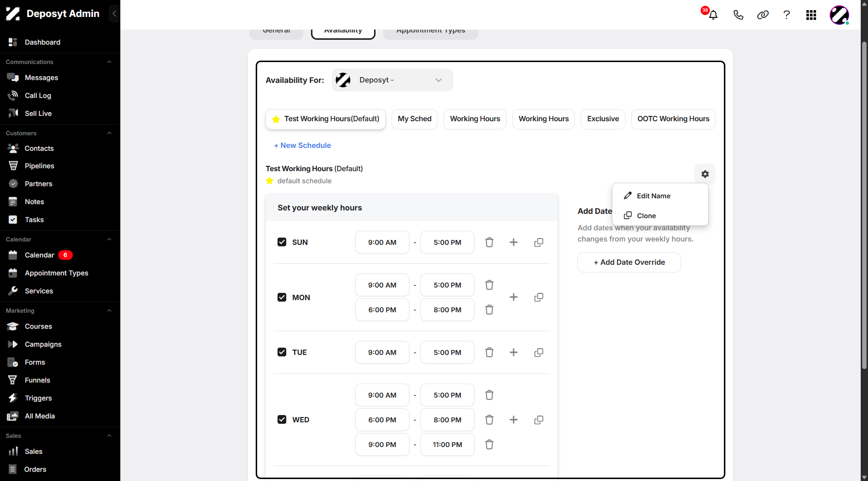Choose Edit Name from the menu
Viewport: 868px width, 481px height.
pyautogui.click(x=660, y=196)
